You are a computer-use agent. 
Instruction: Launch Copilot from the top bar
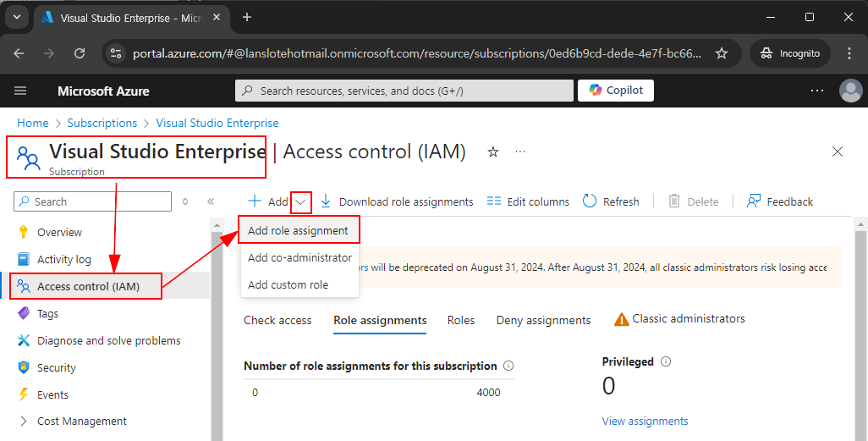[x=616, y=91]
